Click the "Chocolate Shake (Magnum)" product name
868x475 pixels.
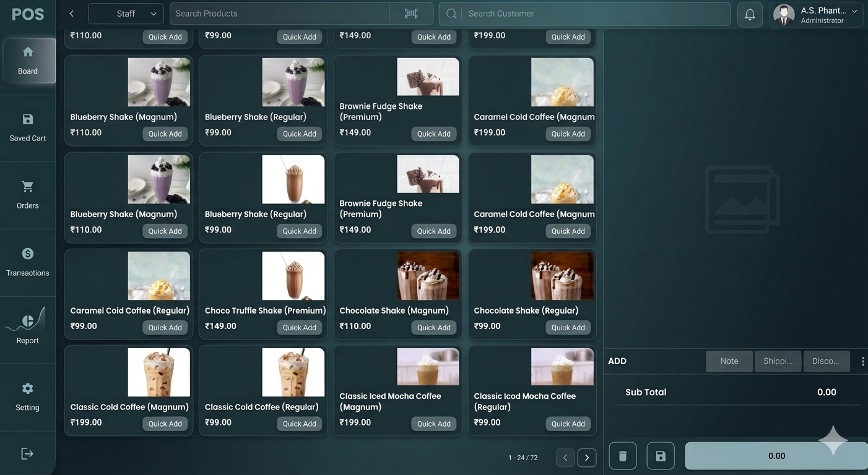(394, 310)
